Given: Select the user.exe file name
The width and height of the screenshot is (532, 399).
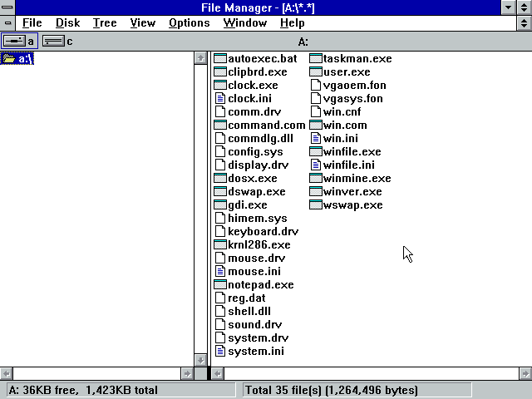Looking at the screenshot, I should [347, 72].
